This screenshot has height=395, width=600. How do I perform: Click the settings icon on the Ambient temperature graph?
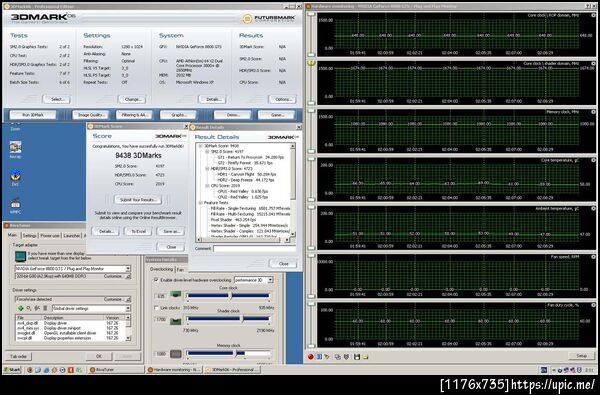593,209
